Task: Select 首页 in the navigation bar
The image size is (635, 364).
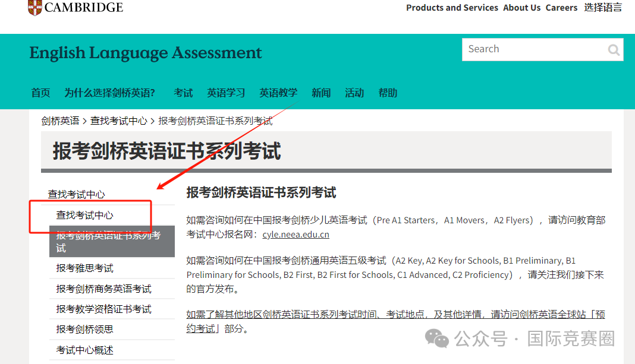Action: click(x=40, y=93)
